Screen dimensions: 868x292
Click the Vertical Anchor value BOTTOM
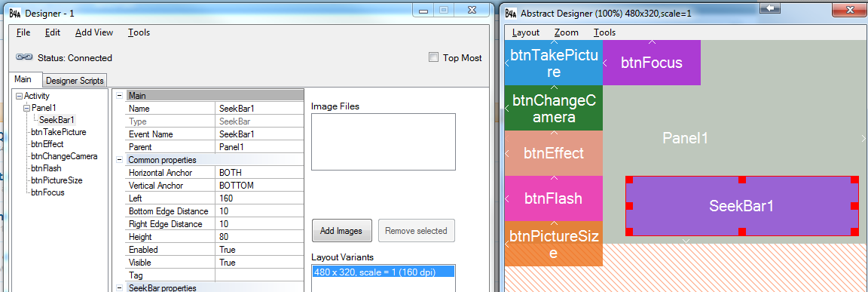[259, 185]
